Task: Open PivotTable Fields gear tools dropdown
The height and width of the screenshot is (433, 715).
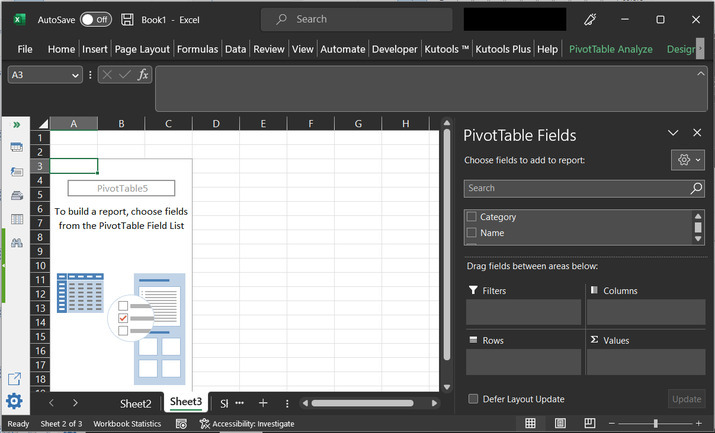Action: point(688,160)
